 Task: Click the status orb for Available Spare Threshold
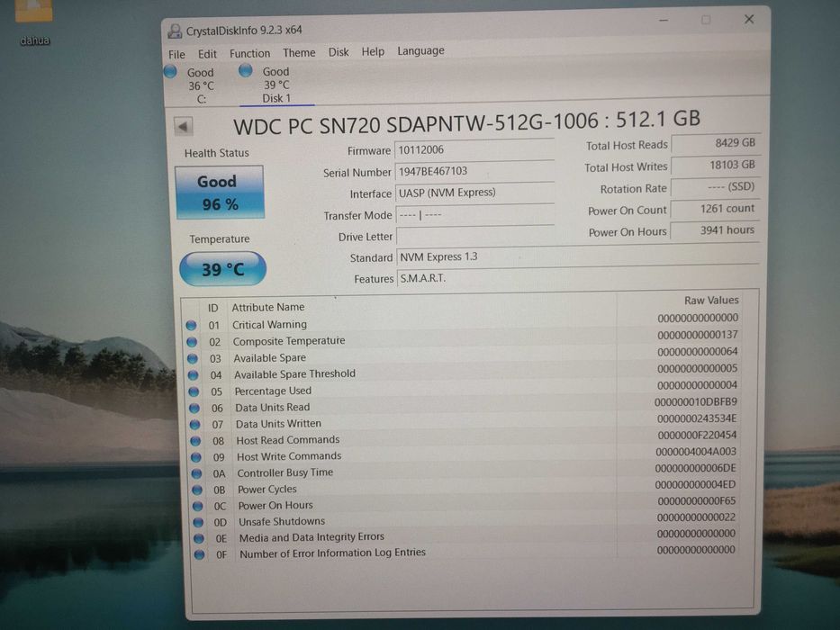pyautogui.click(x=193, y=375)
